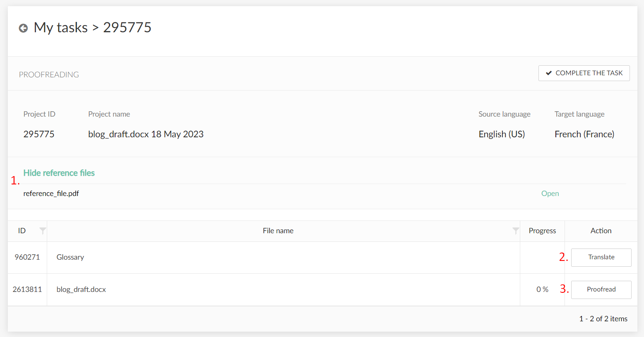
Task: Click the 0 % progress value
Action: (x=542, y=289)
